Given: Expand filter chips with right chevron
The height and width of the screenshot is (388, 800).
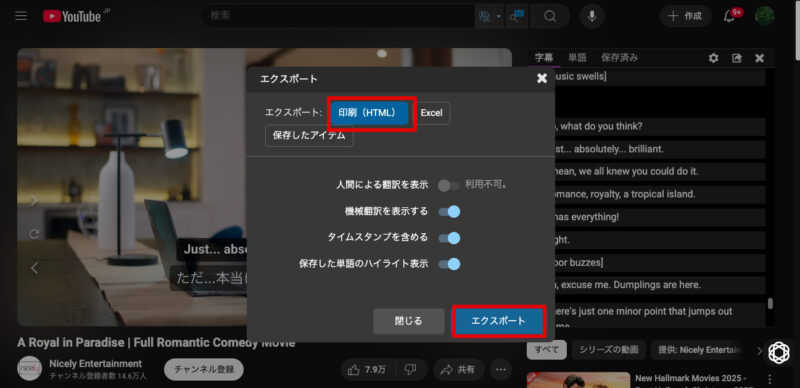Looking at the screenshot, I should pos(759,351).
